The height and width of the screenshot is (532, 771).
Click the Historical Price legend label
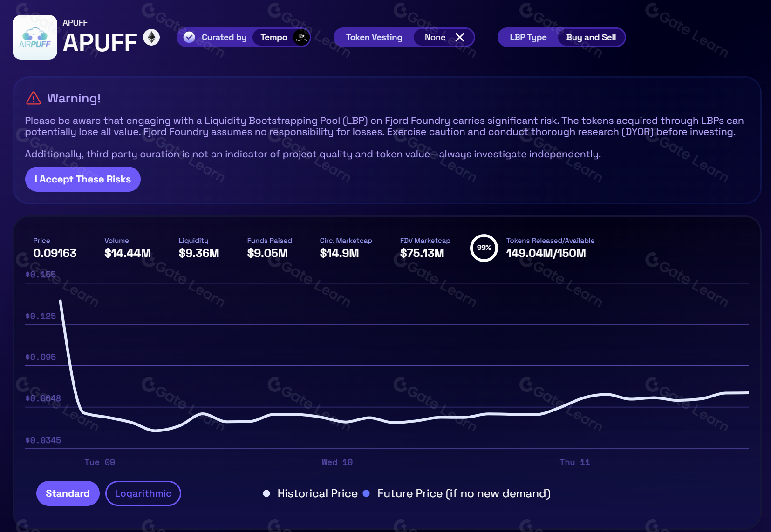pos(317,493)
